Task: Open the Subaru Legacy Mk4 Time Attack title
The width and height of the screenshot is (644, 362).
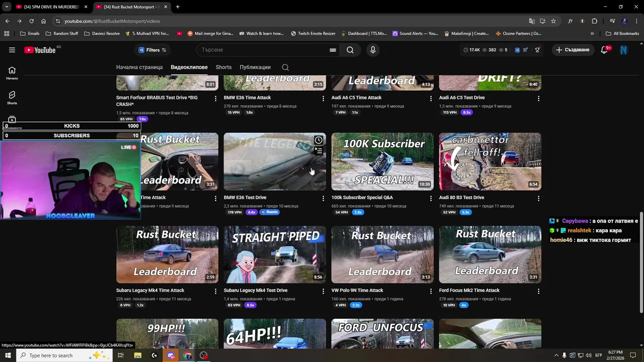Action: 150,291
